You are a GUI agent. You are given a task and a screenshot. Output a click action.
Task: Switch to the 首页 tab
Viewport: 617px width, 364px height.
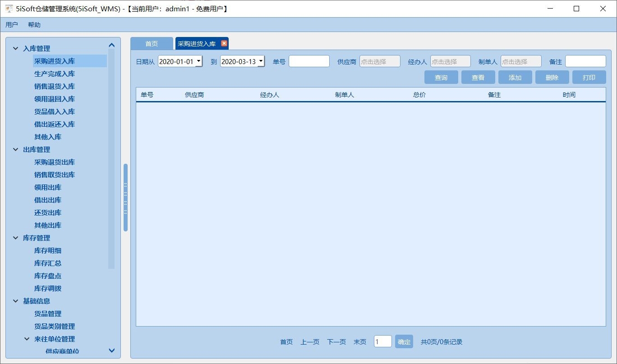[x=151, y=43]
